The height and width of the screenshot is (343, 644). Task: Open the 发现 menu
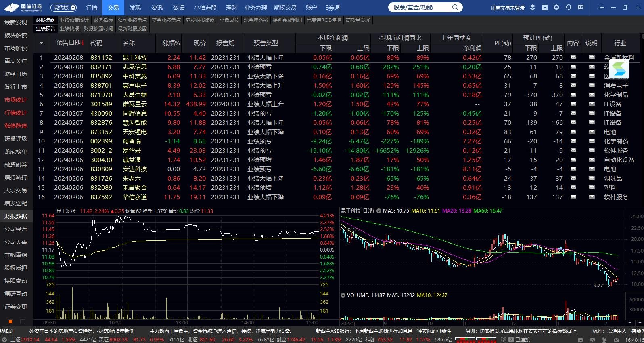tap(135, 8)
